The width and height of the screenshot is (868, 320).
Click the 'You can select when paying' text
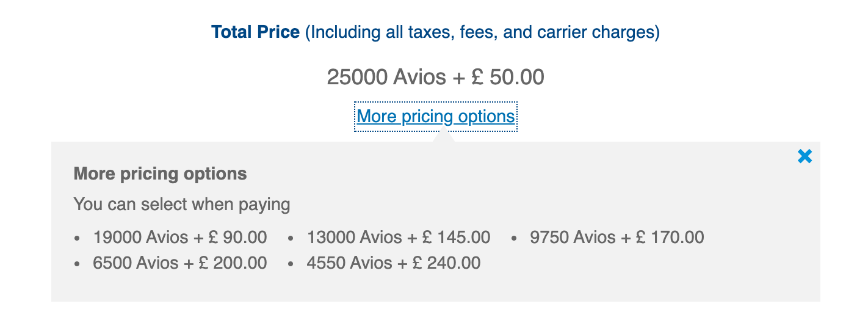(181, 204)
